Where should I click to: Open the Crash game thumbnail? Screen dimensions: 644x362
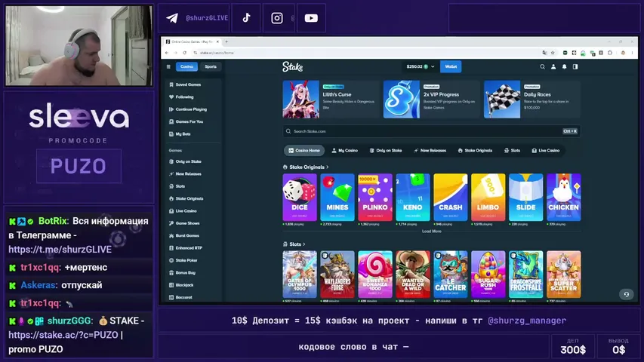(451, 198)
